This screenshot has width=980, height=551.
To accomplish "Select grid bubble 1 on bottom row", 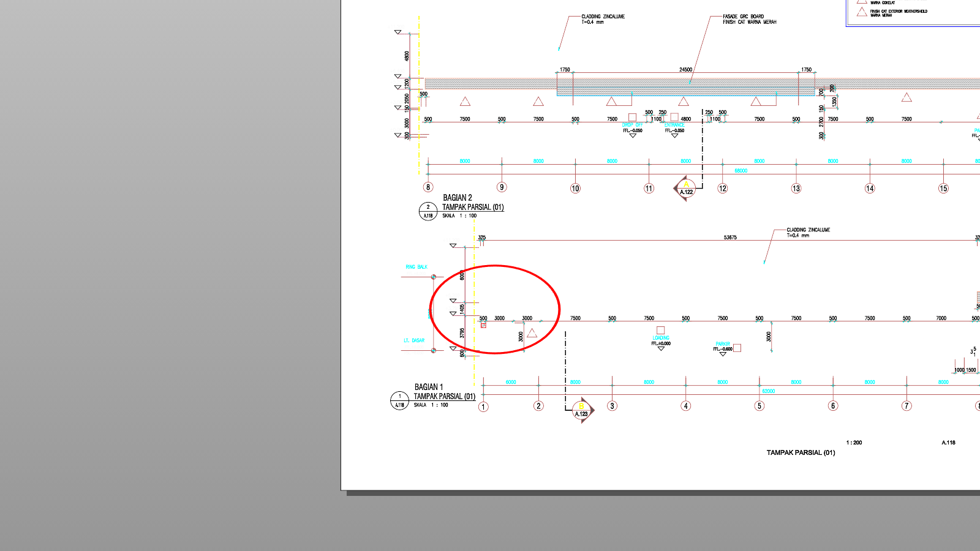I will tap(483, 407).
